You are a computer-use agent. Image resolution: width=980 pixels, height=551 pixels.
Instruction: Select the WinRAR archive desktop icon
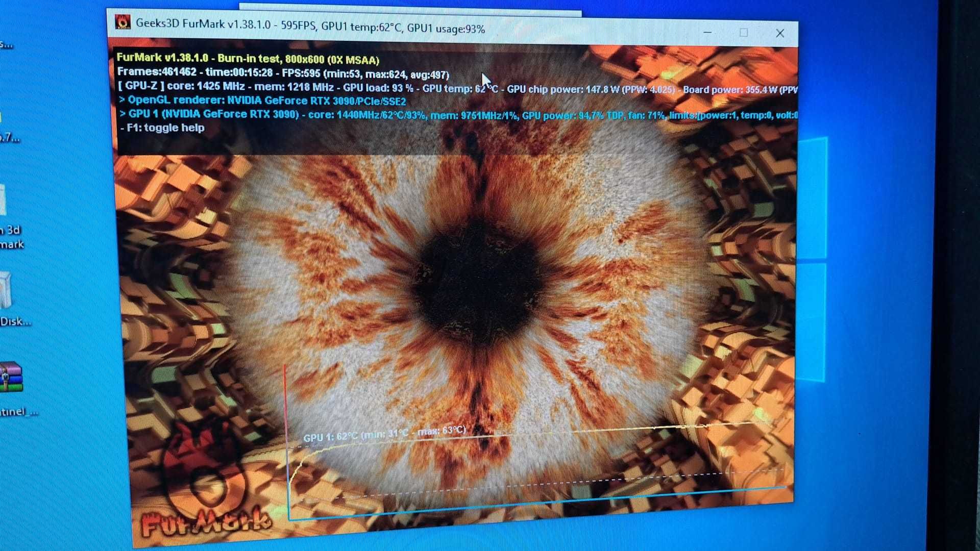[x=11, y=377]
